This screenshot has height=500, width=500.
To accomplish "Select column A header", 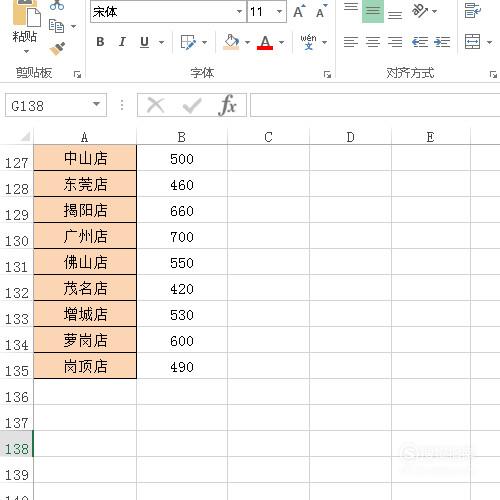I will click(x=85, y=137).
